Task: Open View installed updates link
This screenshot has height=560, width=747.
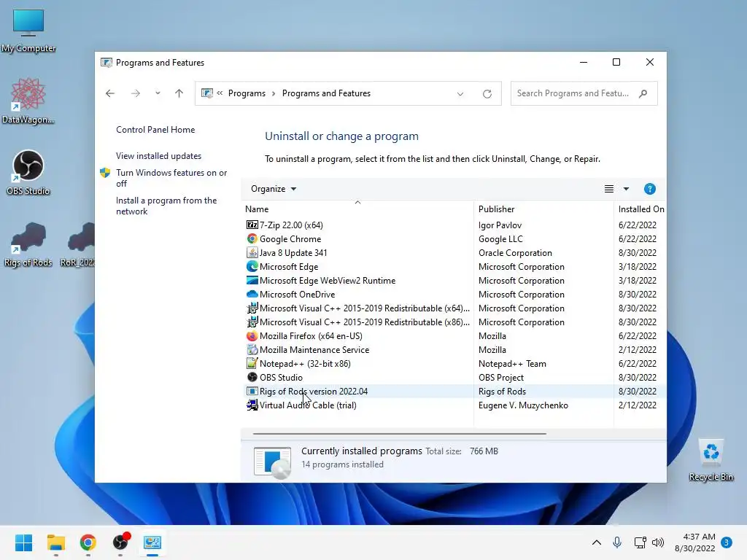Action: (x=158, y=156)
